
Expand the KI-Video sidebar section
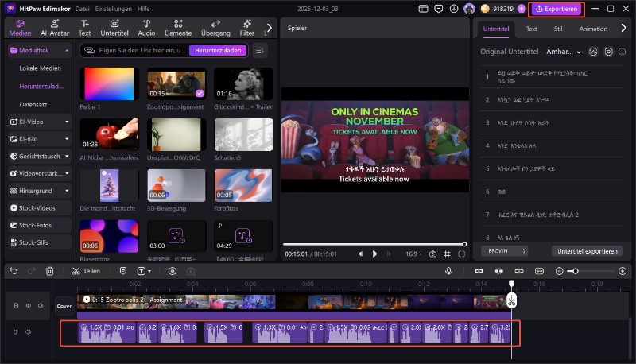point(67,122)
